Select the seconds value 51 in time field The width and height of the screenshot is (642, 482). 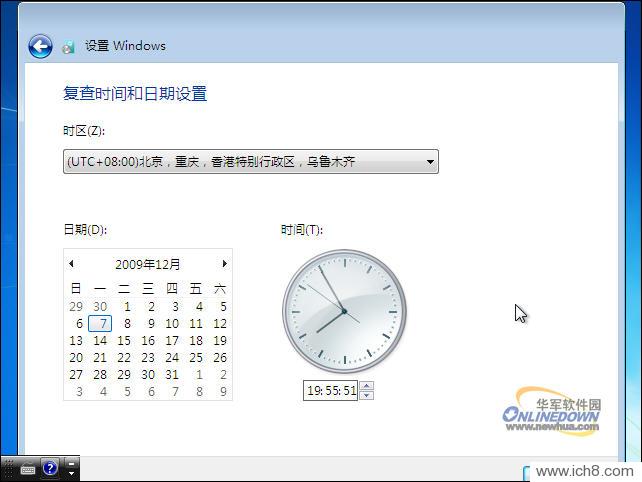[350, 391]
